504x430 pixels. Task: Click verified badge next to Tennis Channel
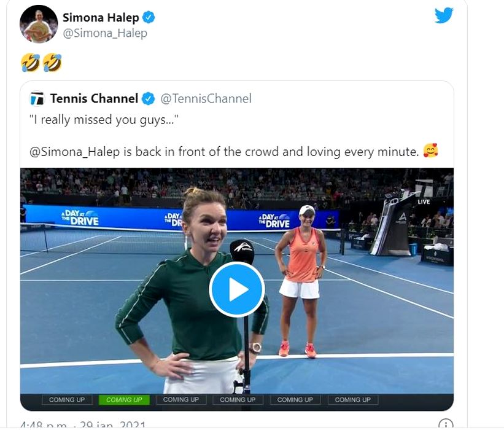click(x=149, y=99)
